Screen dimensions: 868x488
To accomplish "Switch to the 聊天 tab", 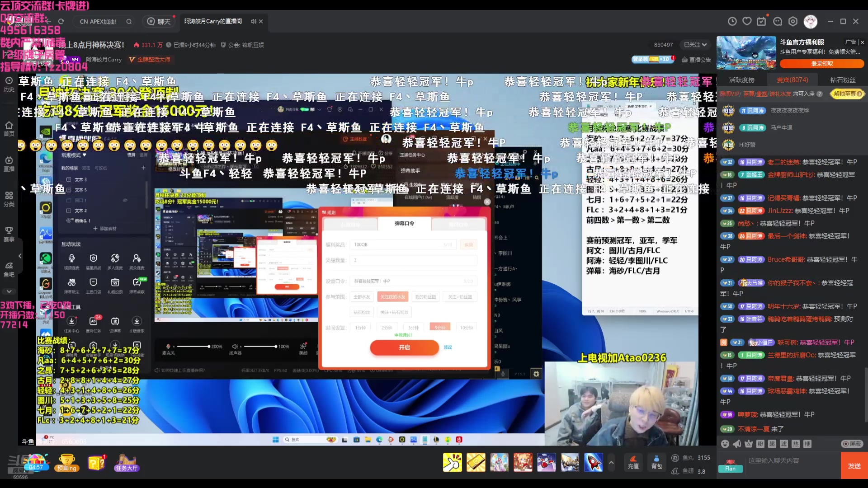I will (160, 21).
